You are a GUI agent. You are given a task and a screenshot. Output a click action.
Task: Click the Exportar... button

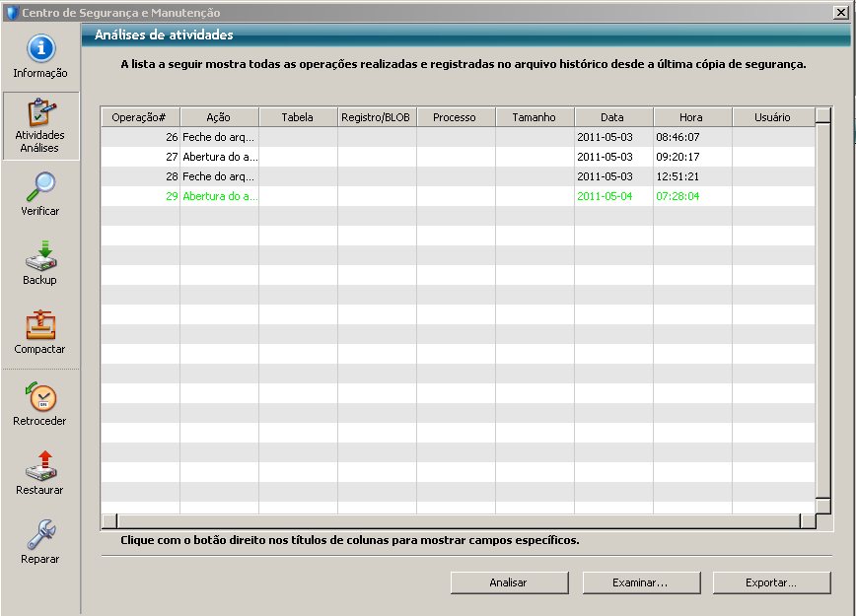coord(771,582)
